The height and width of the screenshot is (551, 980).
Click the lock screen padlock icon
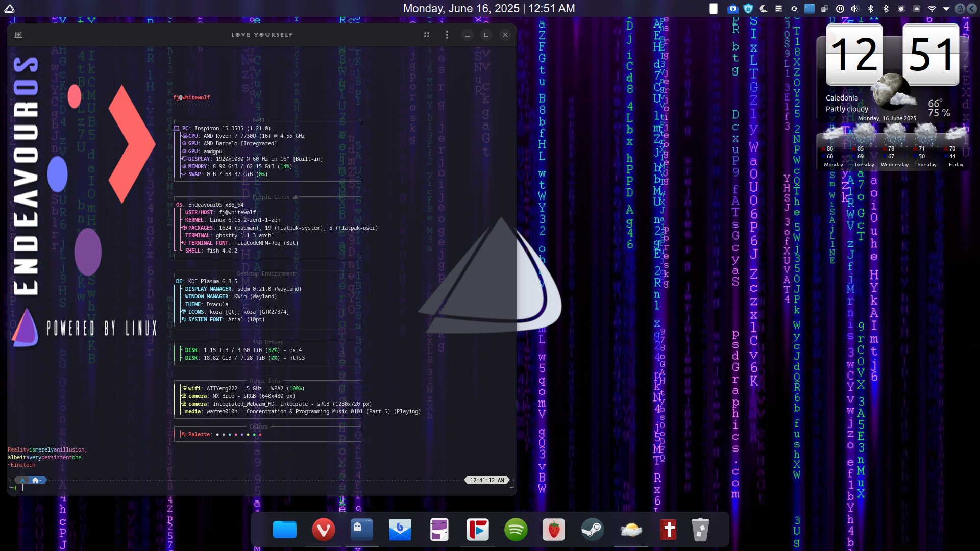[x=960, y=8]
